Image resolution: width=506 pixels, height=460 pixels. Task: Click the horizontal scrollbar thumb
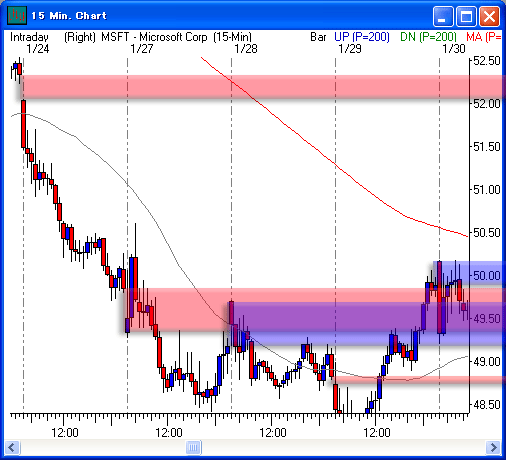click(x=193, y=447)
